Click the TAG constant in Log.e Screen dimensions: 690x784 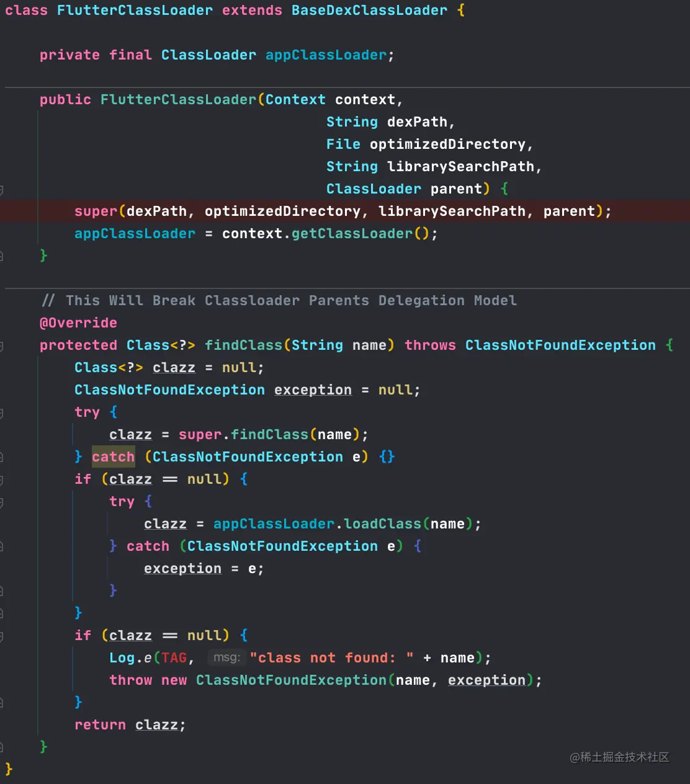click(174, 658)
